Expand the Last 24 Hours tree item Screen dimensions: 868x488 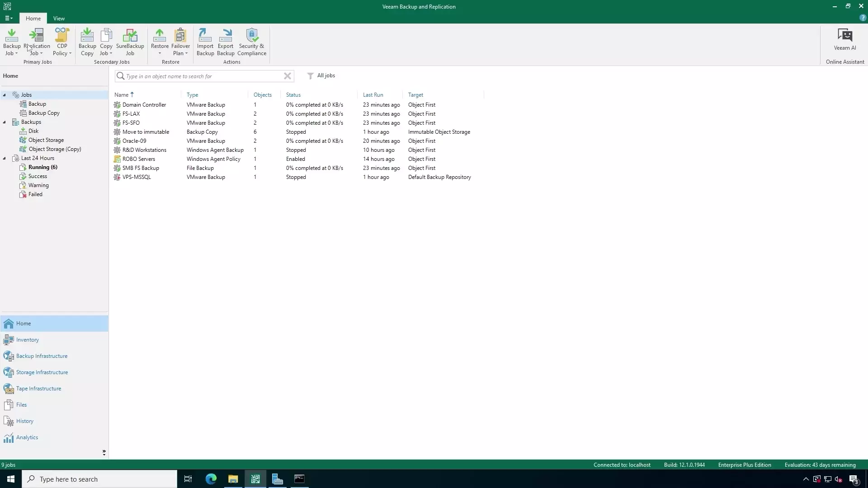(4, 158)
